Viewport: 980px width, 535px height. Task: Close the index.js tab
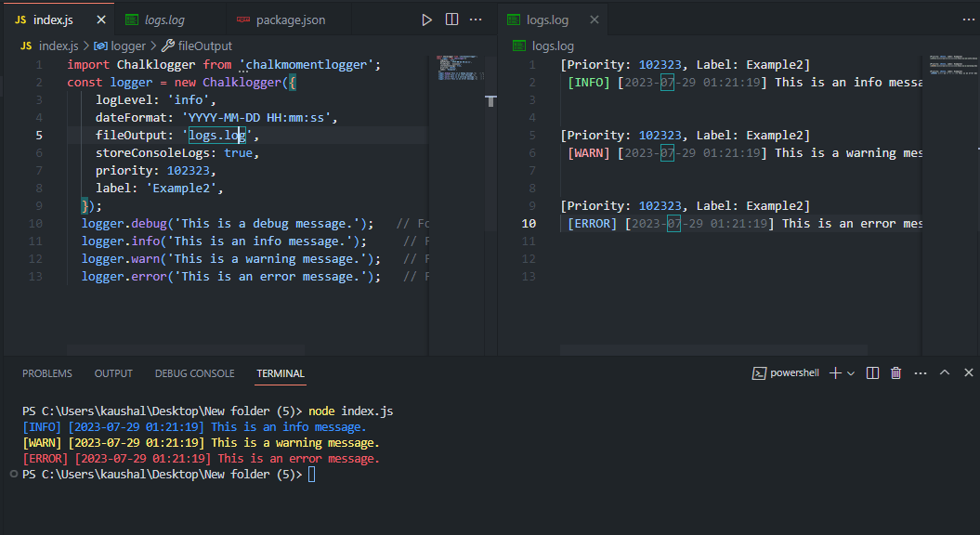click(101, 20)
